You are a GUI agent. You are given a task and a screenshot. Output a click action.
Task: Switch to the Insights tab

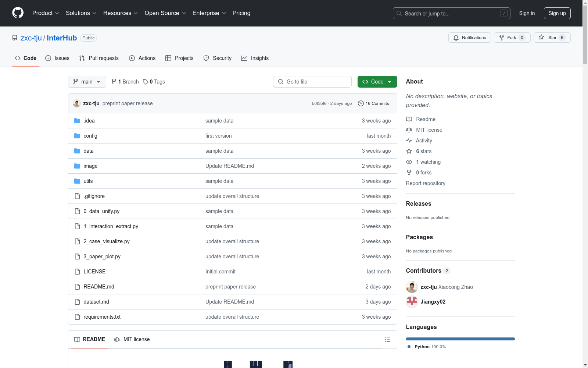point(255,58)
